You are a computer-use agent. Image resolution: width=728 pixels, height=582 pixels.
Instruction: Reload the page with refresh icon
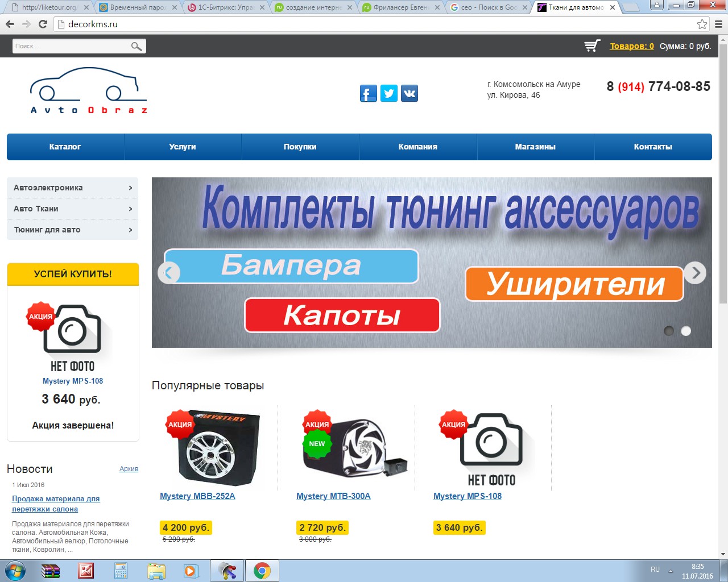[43, 24]
